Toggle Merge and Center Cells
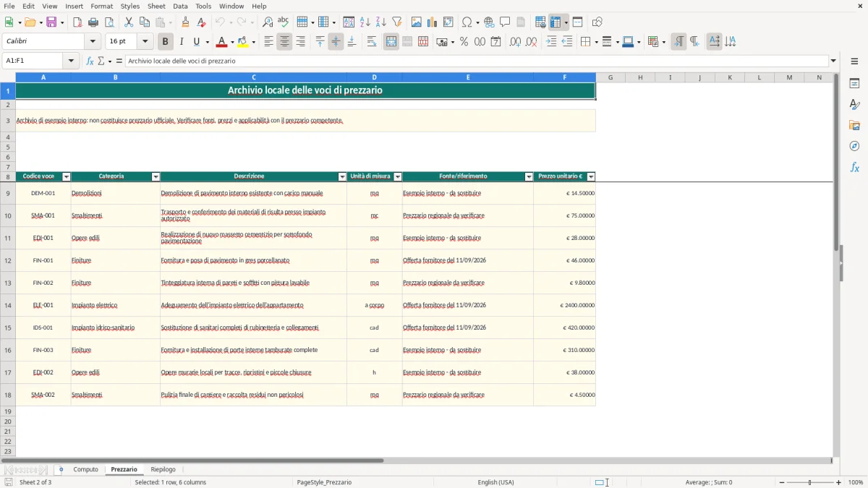The width and height of the screenshot is (868, 488). tap(391, 42)
